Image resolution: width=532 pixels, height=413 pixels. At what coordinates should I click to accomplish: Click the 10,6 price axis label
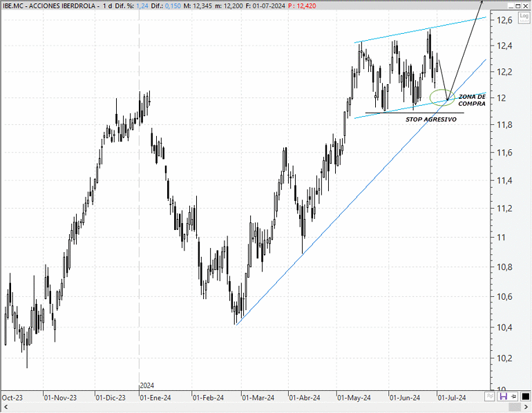click(x=505, y=297)
